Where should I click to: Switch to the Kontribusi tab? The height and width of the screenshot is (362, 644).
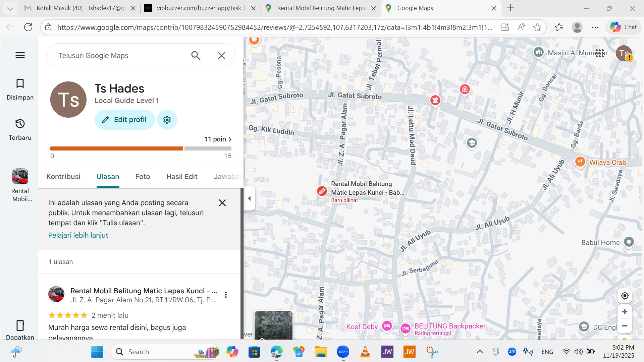(63, 177)
